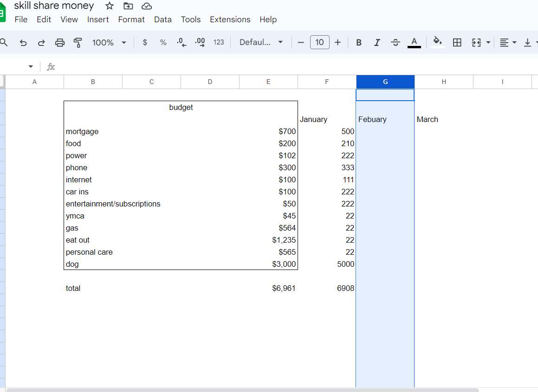Viewport: 538px width, 392px height.
Task: Click the budget title cell
Action: point(181,107)
